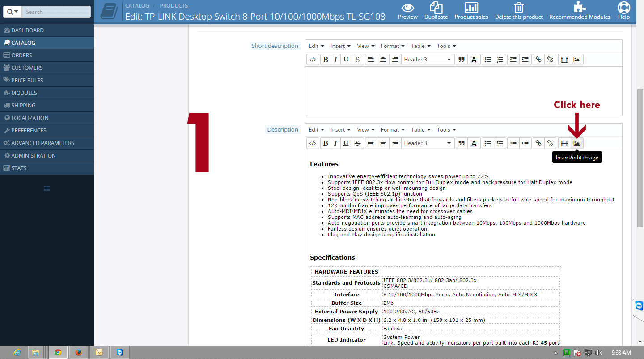Viewport: 644px width, 359px height.
Task: Open Header 3 format dropdown in Description
Action: tap(428, 143)
